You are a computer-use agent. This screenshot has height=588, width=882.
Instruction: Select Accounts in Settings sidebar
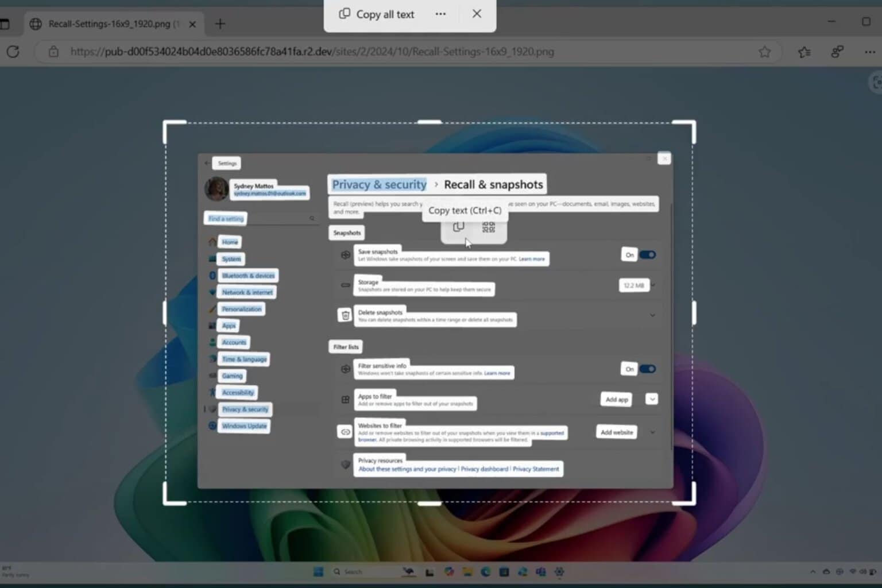coord(234,342)
